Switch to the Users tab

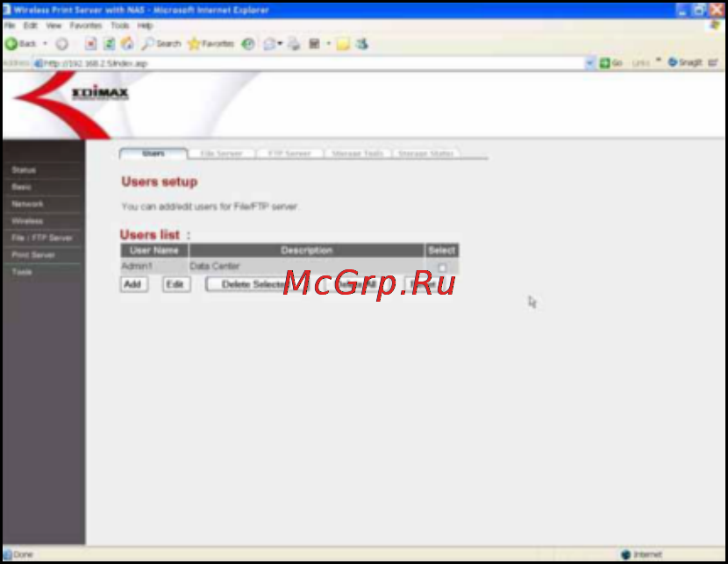coord(153,153)
